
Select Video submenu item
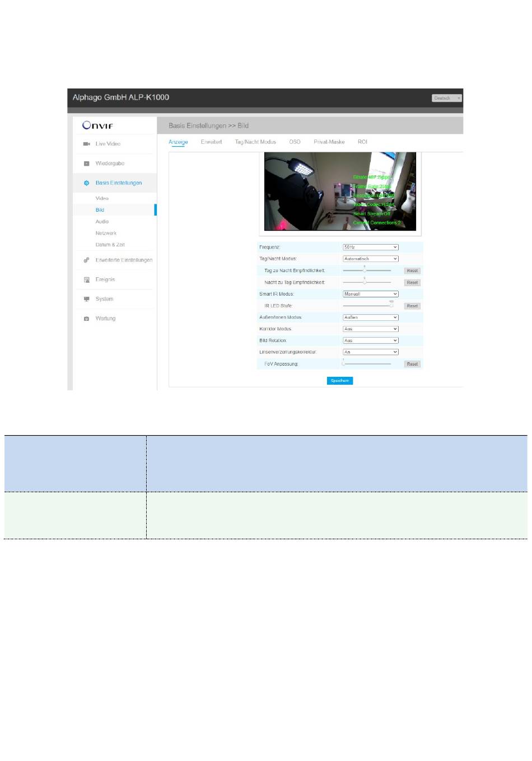pyautogui.click(x=102, y=198)
